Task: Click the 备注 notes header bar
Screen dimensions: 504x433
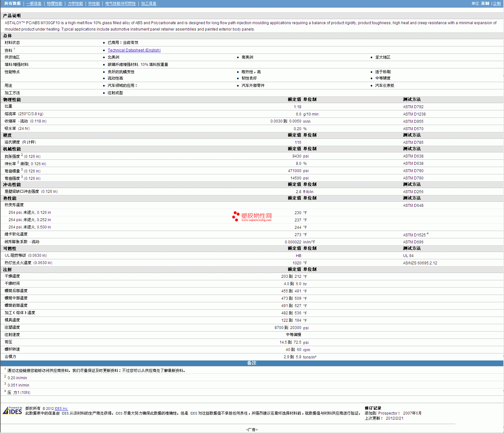Action: pos(252,363)
